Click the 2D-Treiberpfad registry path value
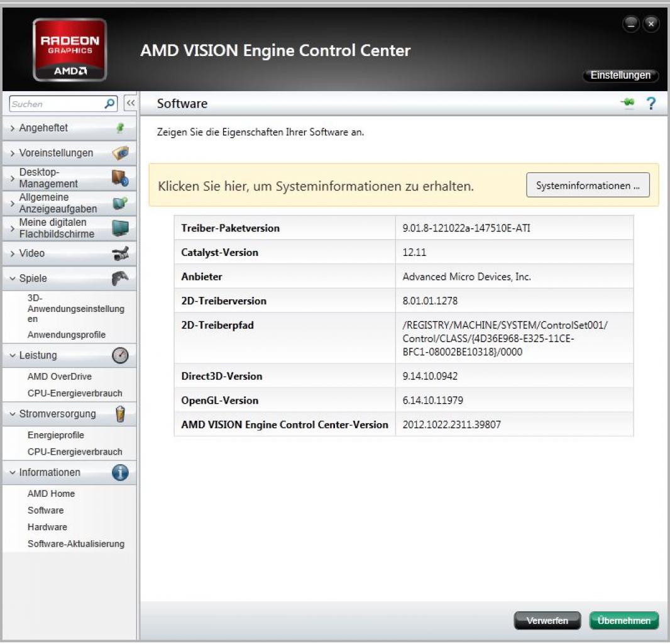The image size is (670, 644). pos(505,338)
